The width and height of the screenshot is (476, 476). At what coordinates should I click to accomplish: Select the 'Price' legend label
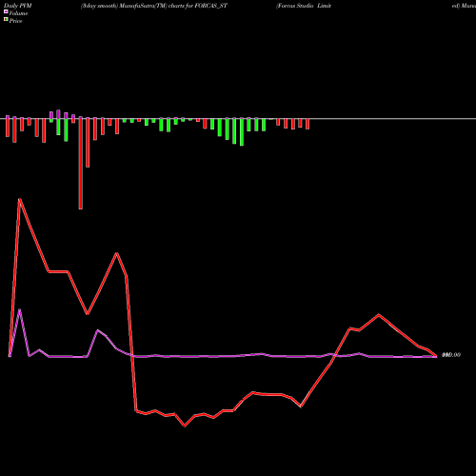[x=15, y=21]
